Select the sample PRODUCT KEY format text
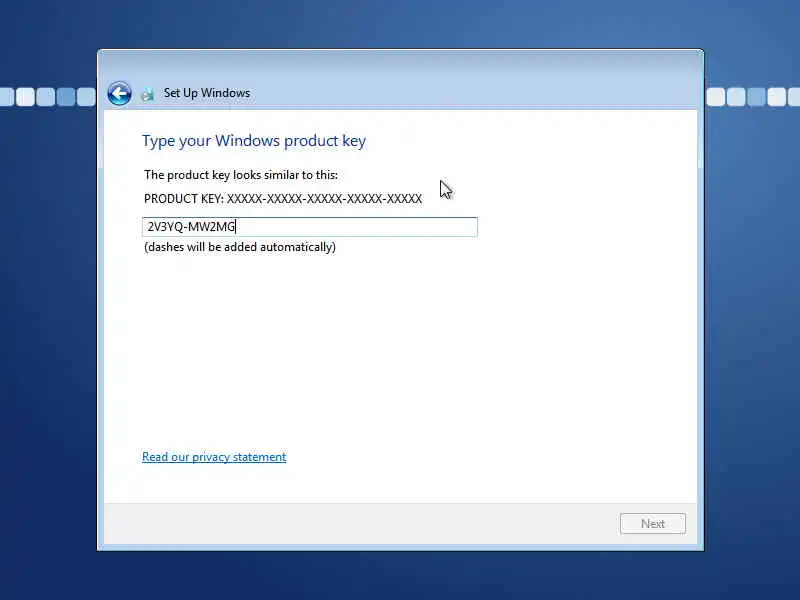 (283, 198)
